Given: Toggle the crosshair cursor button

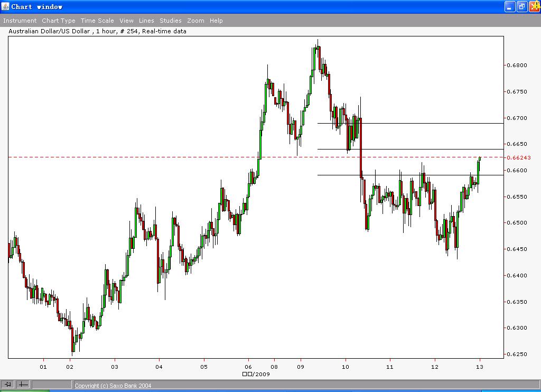Looking at the screenshot, I should [x=23, y=384].
